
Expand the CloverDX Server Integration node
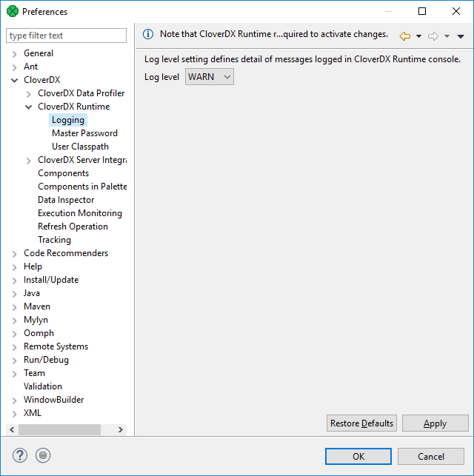click(29, 161)
